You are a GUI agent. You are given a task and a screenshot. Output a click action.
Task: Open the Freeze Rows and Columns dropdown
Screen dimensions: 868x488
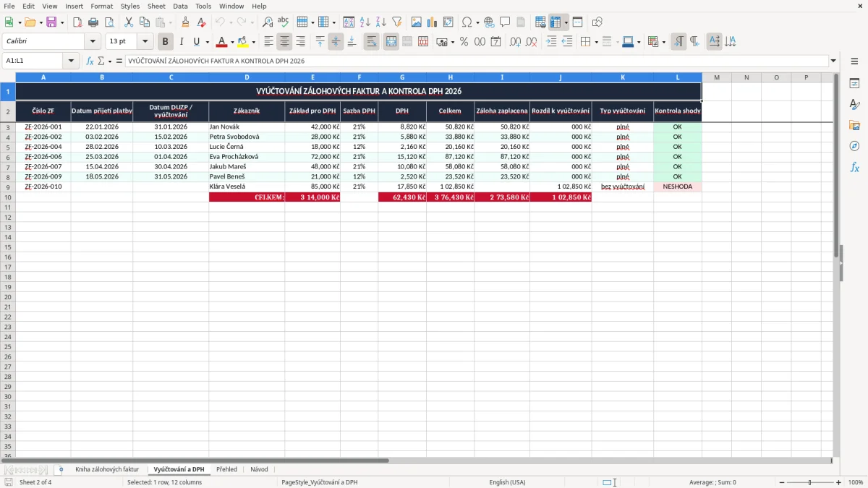(566, 22)
